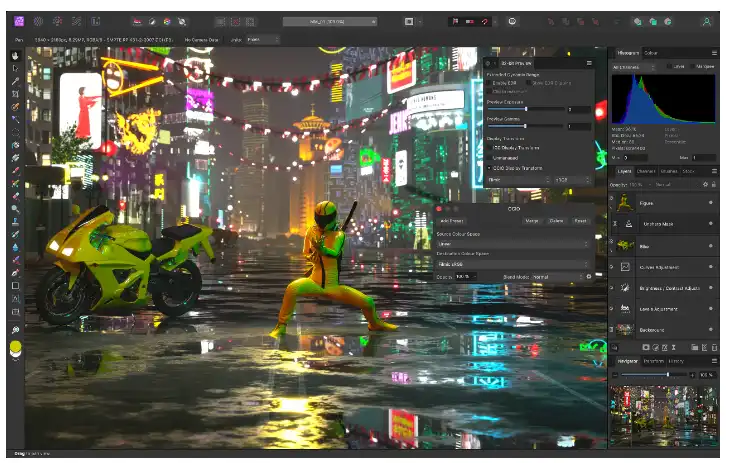Click Merge button in OCIO dialog
The height and width of the screenshot is (463, 729).
pyautogui.click(x=532, y=221)
